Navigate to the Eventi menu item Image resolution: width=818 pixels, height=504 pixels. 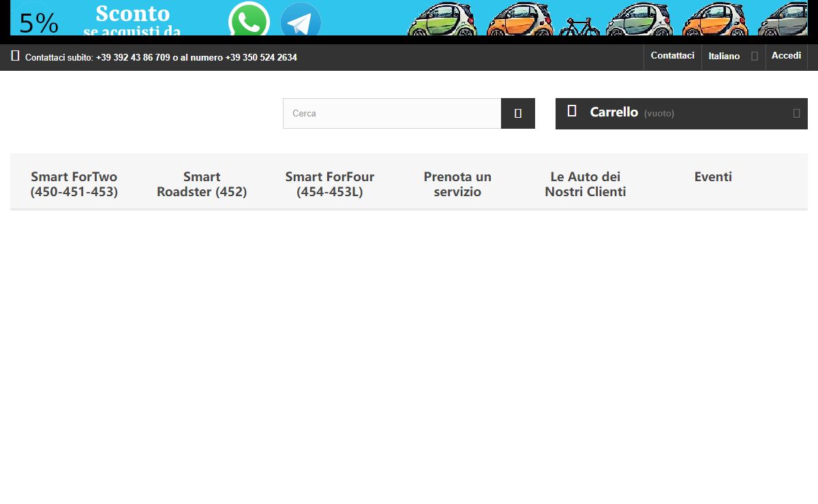coord(713,177)
